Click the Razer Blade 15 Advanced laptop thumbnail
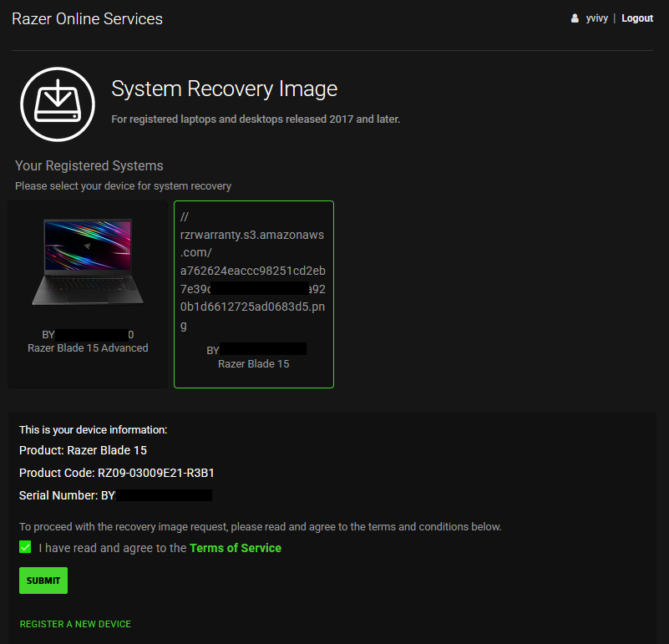The image size is (669, 644). click(x=88, y=261)
